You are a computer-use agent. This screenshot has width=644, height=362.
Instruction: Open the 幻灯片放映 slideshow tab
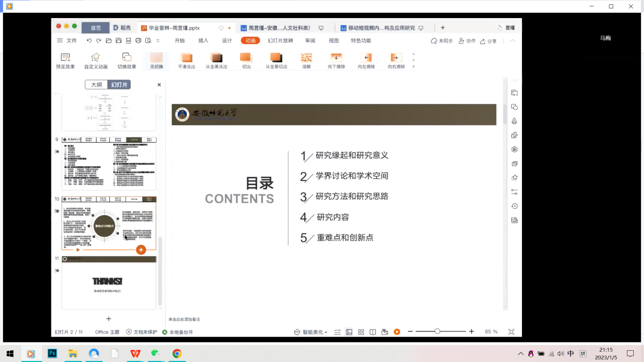[x=280, y=41]
